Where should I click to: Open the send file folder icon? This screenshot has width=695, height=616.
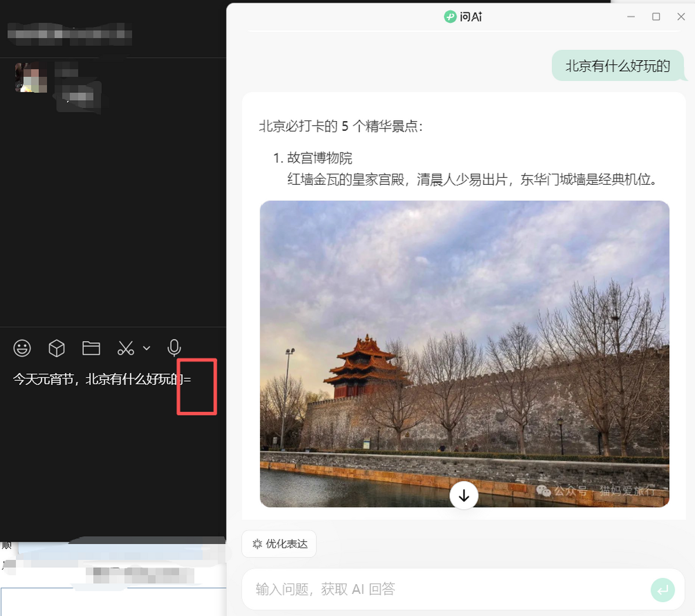pyautogui.click(x=91, y=348)
